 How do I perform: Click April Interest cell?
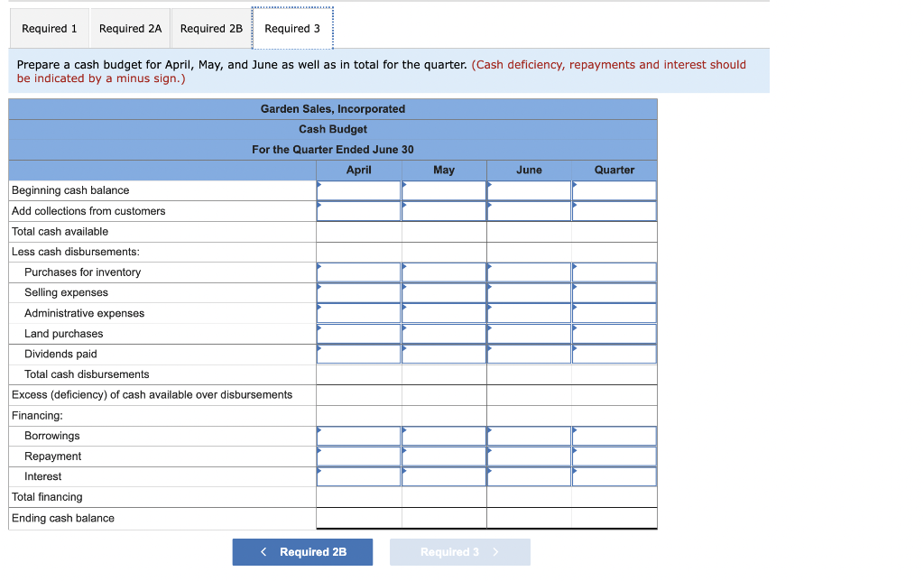[359, 476]
